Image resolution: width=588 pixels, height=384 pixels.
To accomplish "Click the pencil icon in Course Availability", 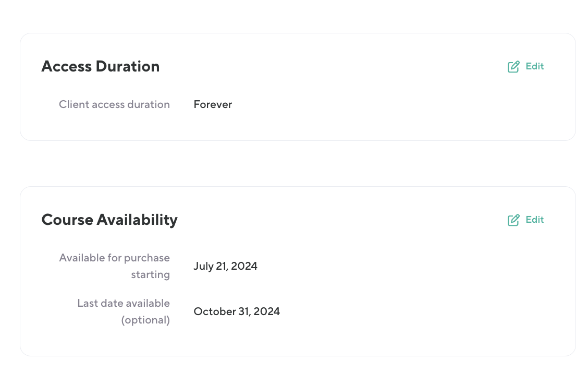I will [x=513, y=220].
